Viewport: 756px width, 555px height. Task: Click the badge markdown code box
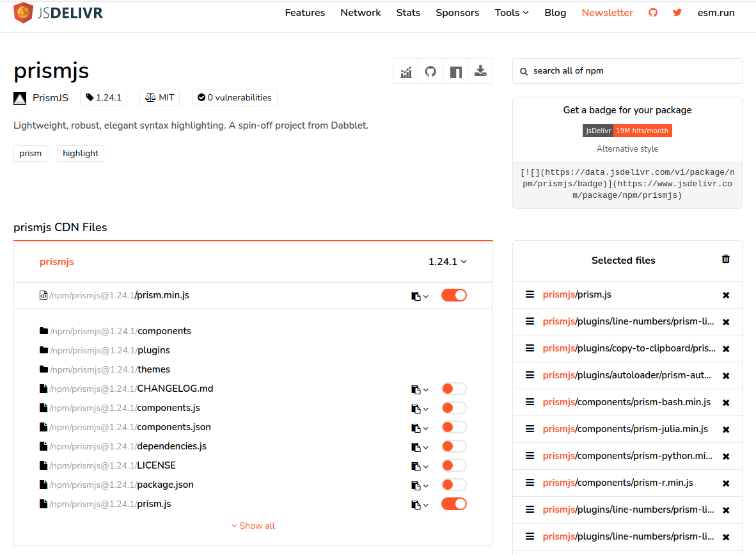click(x=627, y=184)
